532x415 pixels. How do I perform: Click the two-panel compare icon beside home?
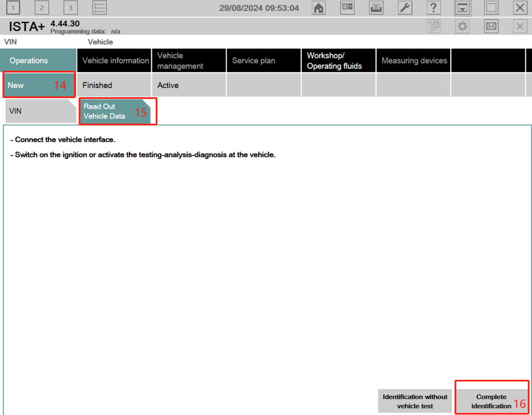click(x=347, y=8)
